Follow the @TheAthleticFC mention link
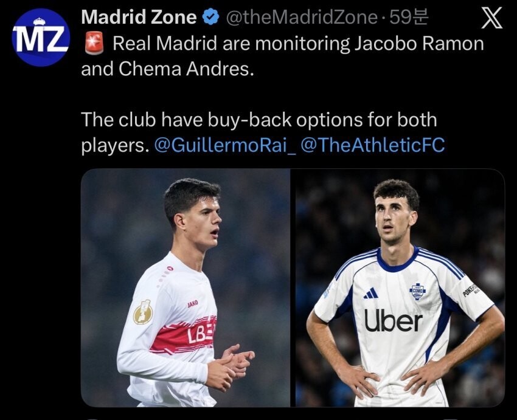The width and height of the screenshot is (517, 420). pyautogui.click(x=373, y=145)
